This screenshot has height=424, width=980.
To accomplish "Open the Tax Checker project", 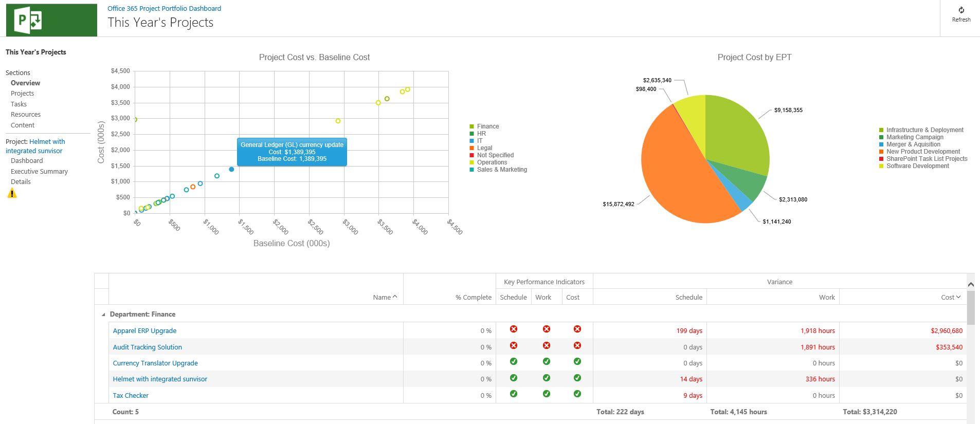I will pos(131,395).
